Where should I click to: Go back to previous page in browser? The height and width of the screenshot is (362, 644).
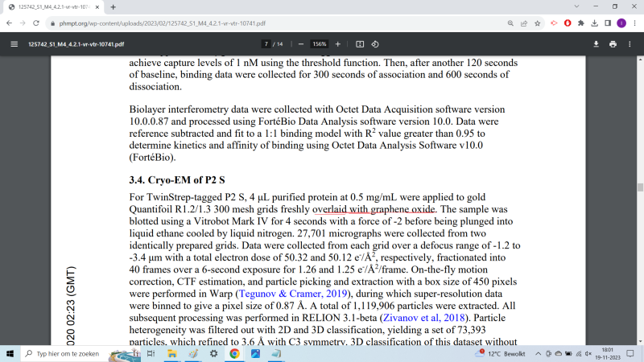tap(9, 23)
